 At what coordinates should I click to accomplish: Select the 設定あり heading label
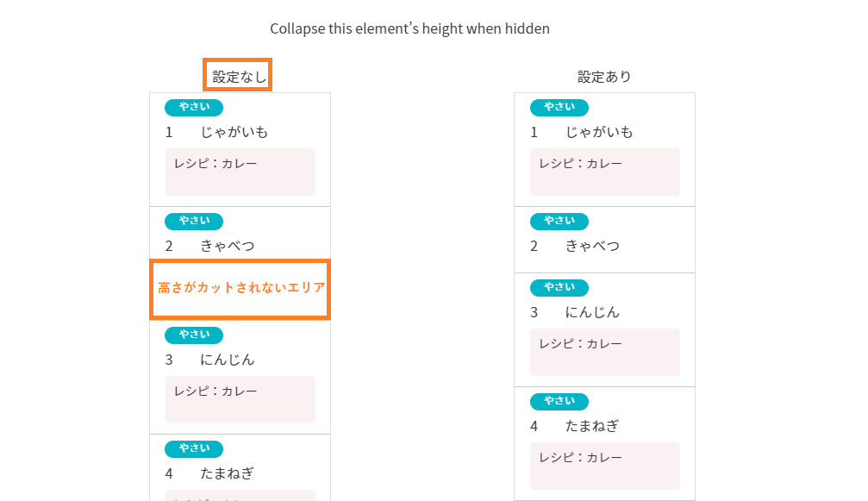coord(604,77)
